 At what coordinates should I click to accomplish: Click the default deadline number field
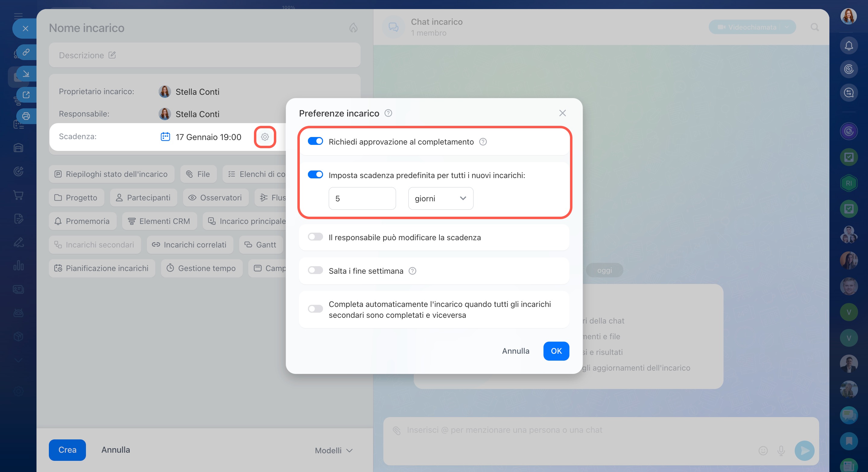coord(362,198)
